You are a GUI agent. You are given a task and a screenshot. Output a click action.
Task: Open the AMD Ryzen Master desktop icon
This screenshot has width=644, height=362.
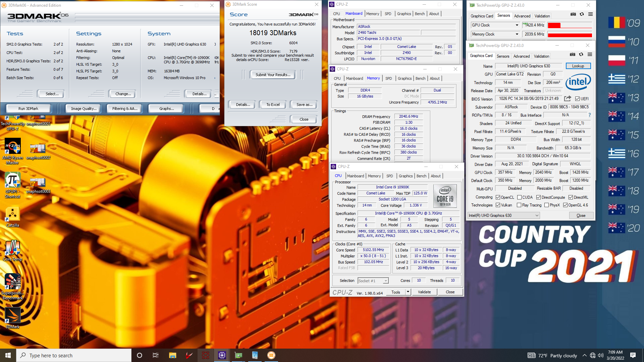tap(13, 151)
